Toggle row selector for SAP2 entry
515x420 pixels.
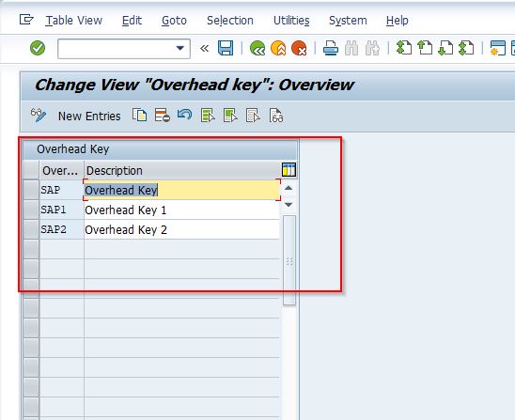(x=31, y=229)
